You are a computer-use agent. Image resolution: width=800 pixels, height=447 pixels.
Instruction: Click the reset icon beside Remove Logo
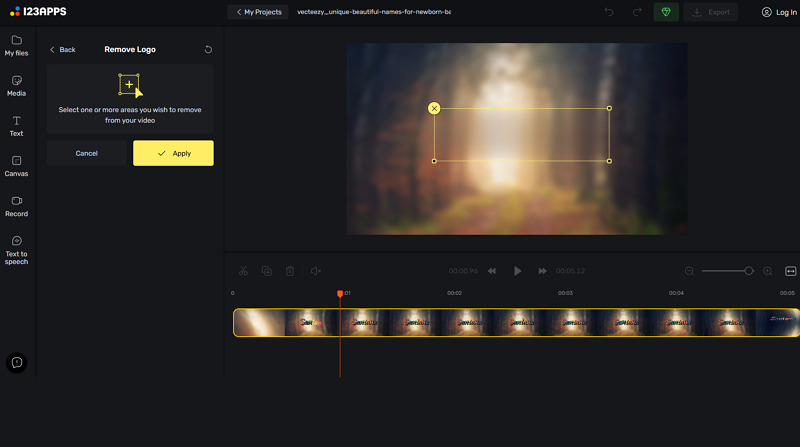coord(208,49)
